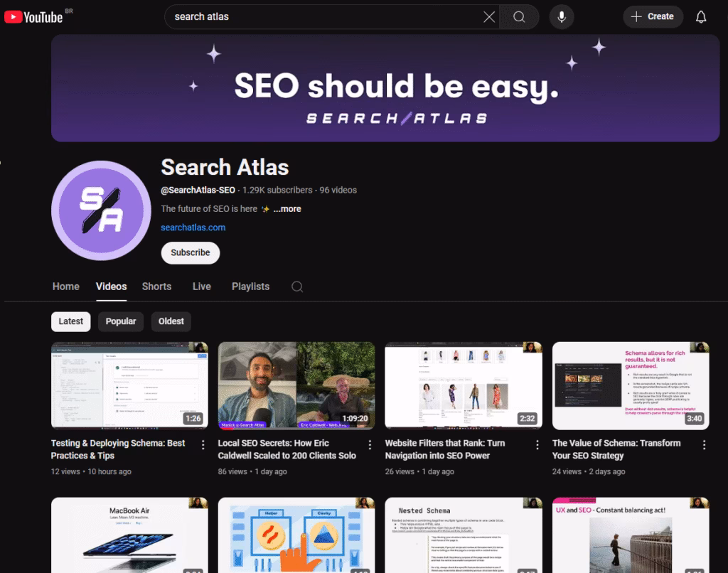
Task: Subscribe to the Search Atlas channel
Action: tap(191, 252)
